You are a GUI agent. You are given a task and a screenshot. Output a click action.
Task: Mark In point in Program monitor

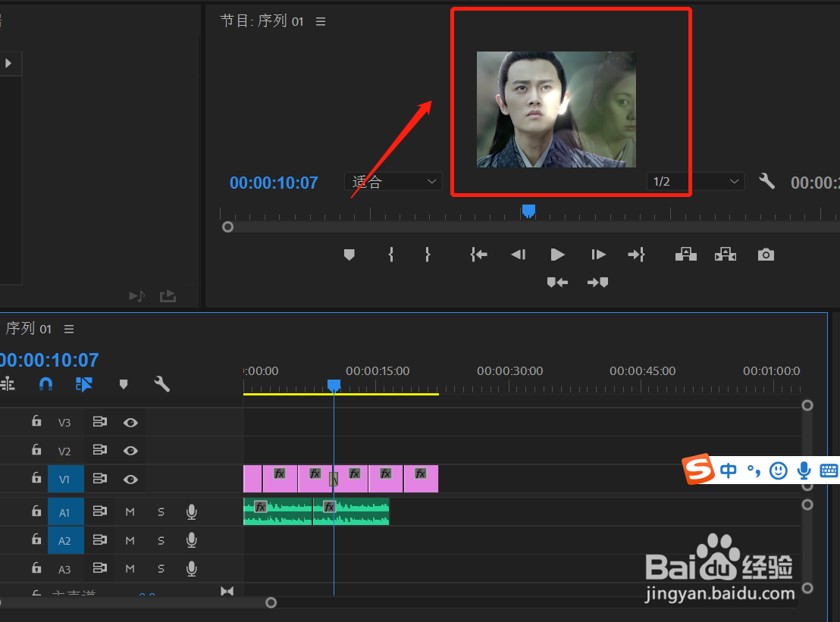(391, 255)
